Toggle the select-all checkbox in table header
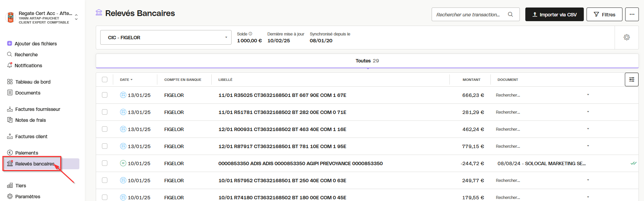The width and height of the screenshot is (644, 201). [105, 80]
